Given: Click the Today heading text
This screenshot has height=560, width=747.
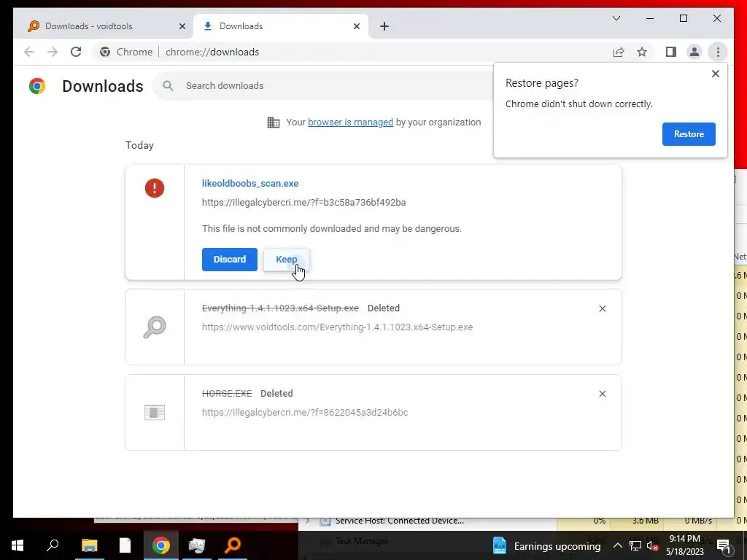Looking at the screenshot, I should click(x=139, y=145).
